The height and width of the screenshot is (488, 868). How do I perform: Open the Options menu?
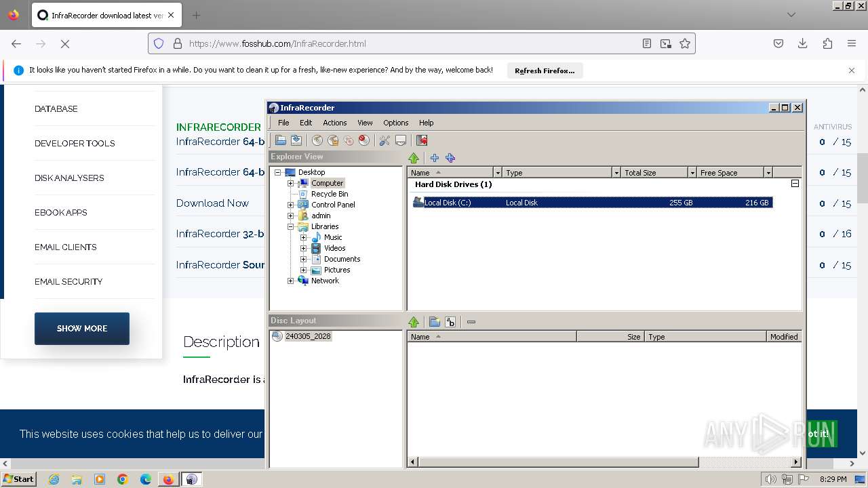coord(395,123)
